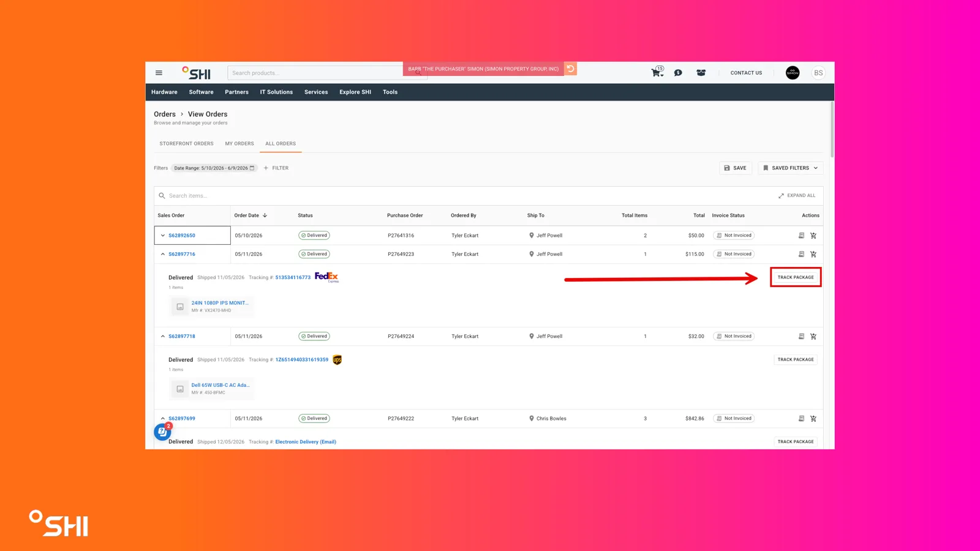The image size is (980, 551).
Task: Open the Hardware menu
Action: click(x=164, y=92)
